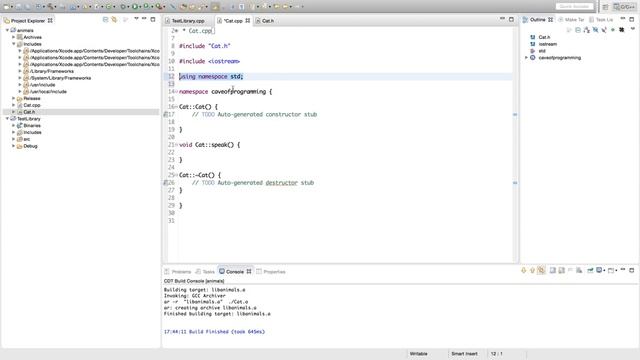This screenshot has height=360, width=640.
Task: Collapse All in Project Explorer toolbar
Action: click(x=105, y=19)
